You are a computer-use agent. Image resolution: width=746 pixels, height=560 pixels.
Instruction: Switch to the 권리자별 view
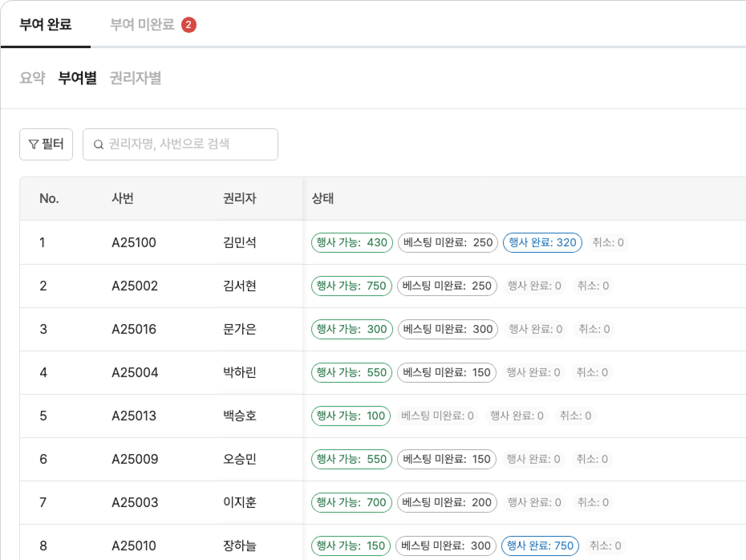(136, 79)
